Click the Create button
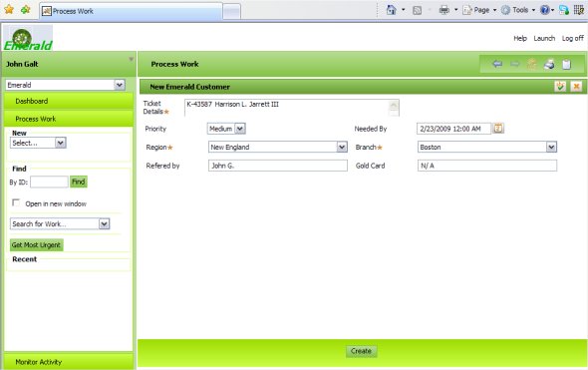 tap(361, 351)
